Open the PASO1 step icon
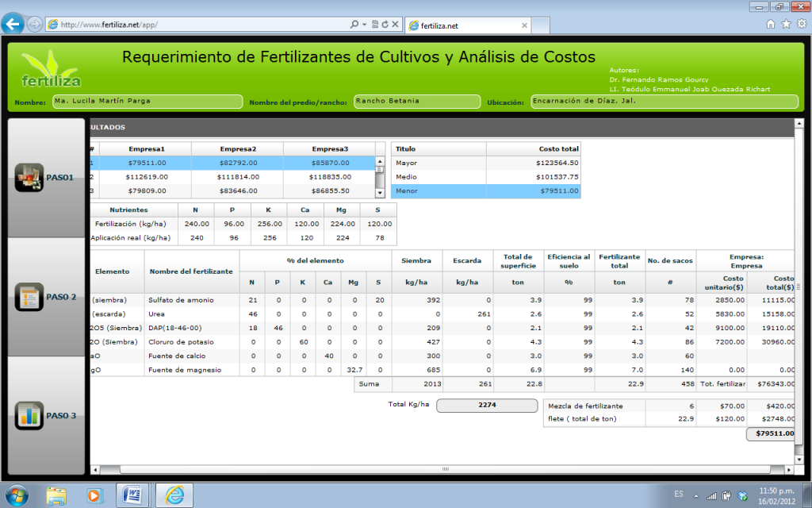The width and height of the screenshot is (812, 508). (29, 177)
